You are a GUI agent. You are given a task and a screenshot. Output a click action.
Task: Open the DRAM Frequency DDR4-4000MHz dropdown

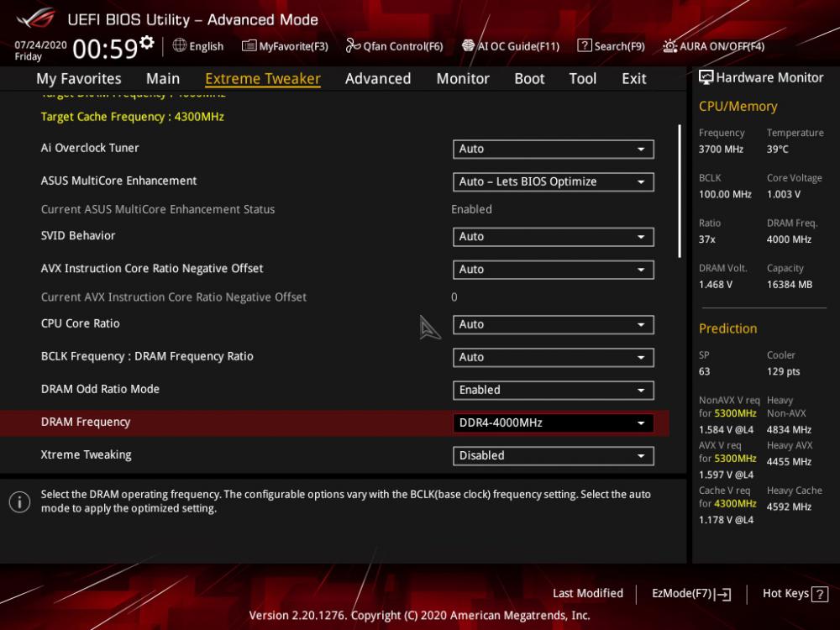[x=553, y=423]
